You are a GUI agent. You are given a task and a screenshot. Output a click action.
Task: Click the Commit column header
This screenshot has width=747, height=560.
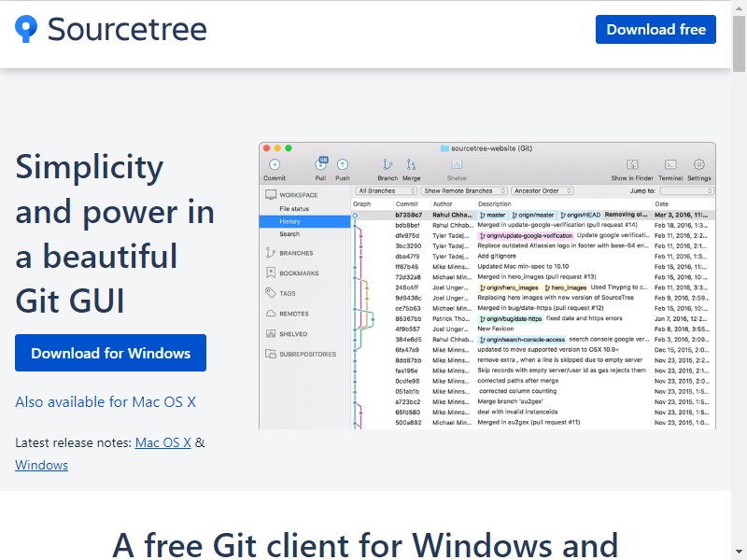tap(407, 203)
